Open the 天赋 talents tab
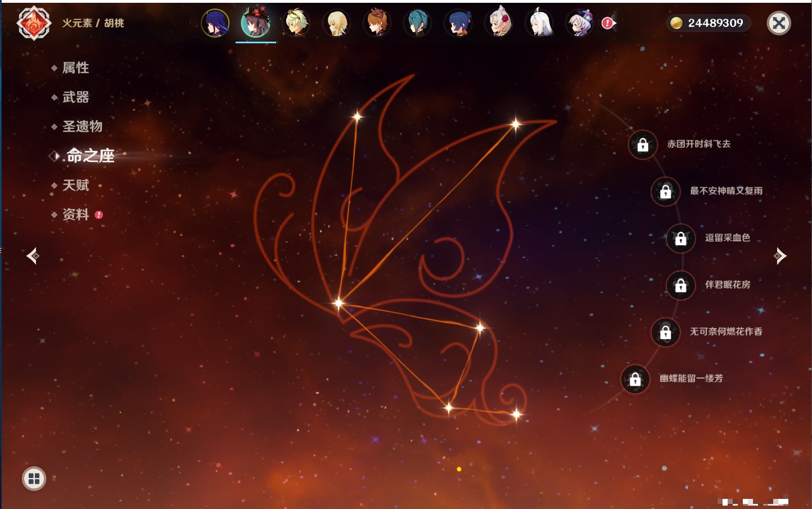 pyautogui.click(x=75, y=185)
